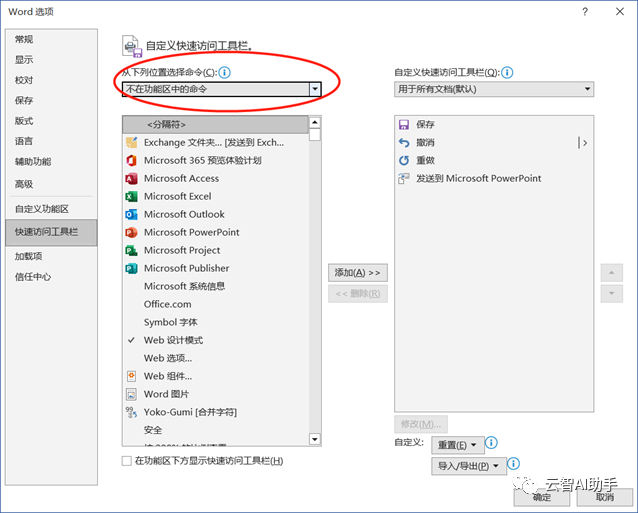Click the move up arrow button
Viewport: 638px width, 513px height.
coord(612,273)
